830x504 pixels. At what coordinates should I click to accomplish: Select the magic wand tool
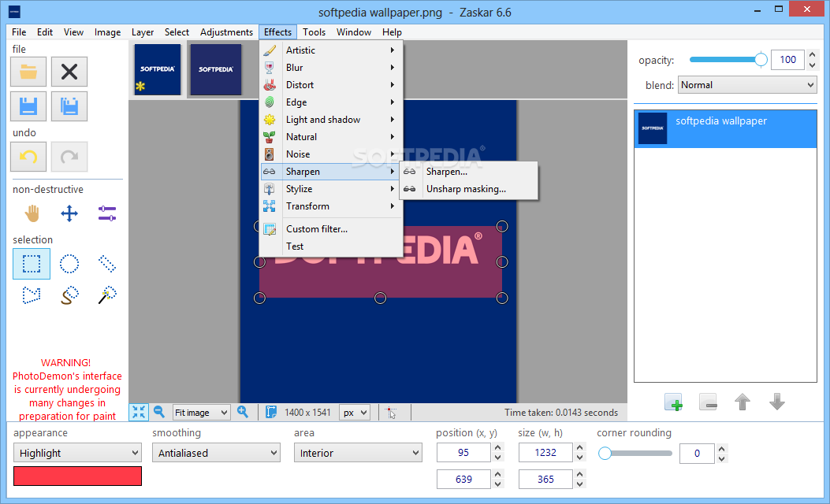pyautogui.click(x=107, y=295)
